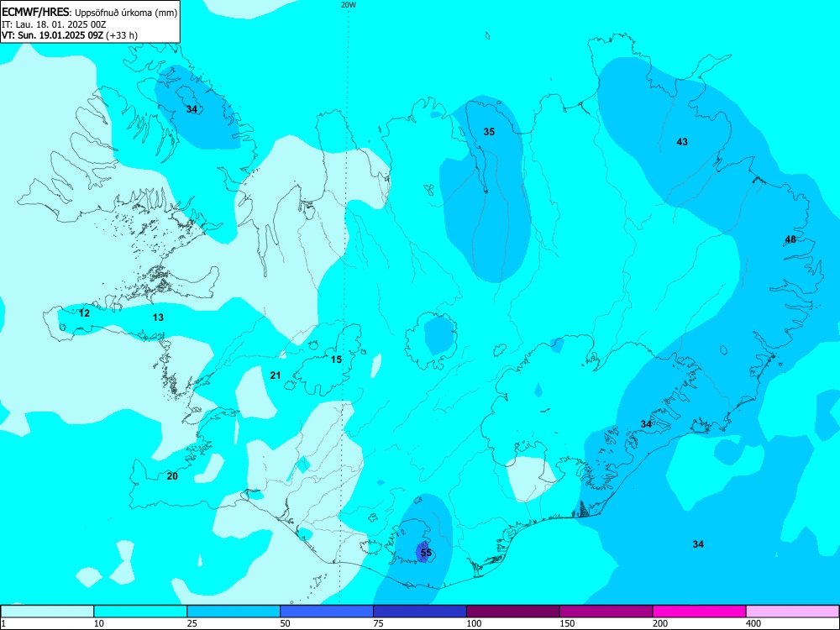Click the 200–400 mm hot pink legend swatch
Image resolution: width=840 pixels, height=630 pixels.
click(x=700, y=612)
